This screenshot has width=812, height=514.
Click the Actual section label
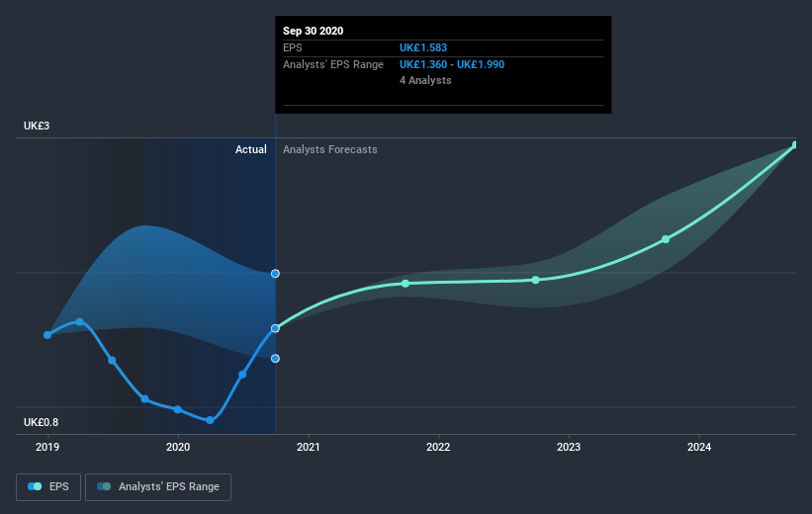pyautogui.click(x=251, y=149)
